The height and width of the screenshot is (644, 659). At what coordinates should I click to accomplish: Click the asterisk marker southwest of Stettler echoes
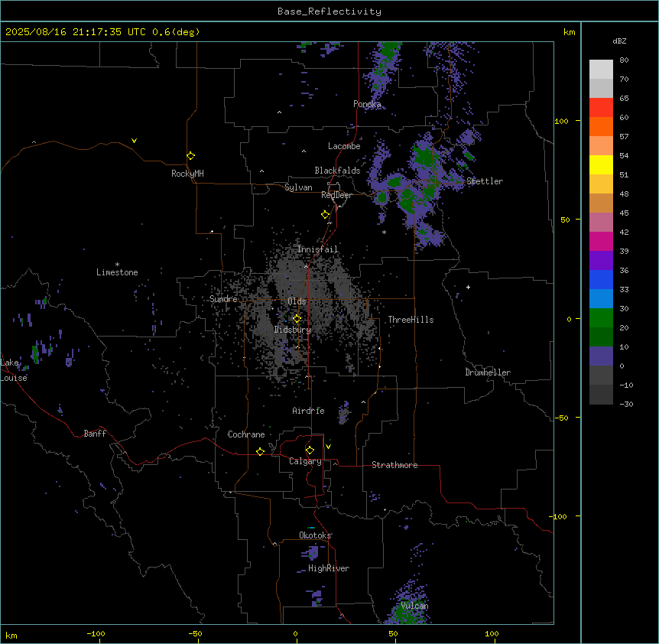click(384, 232)
